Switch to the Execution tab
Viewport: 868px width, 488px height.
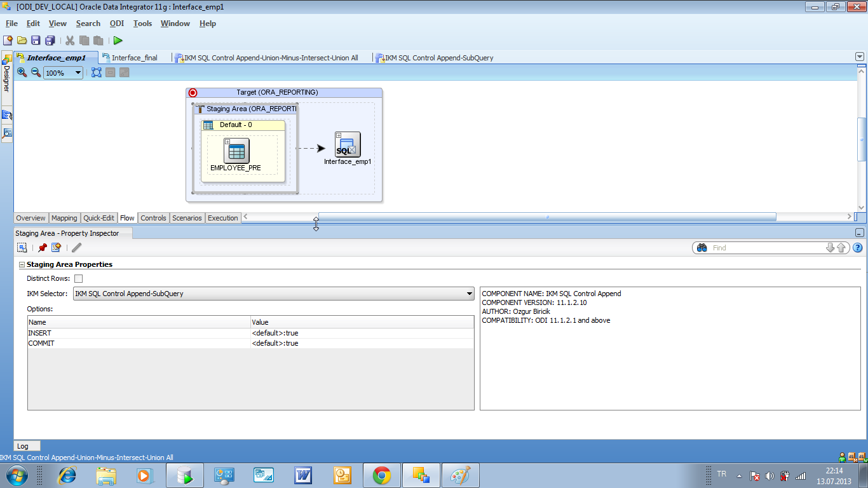point(223,218)
